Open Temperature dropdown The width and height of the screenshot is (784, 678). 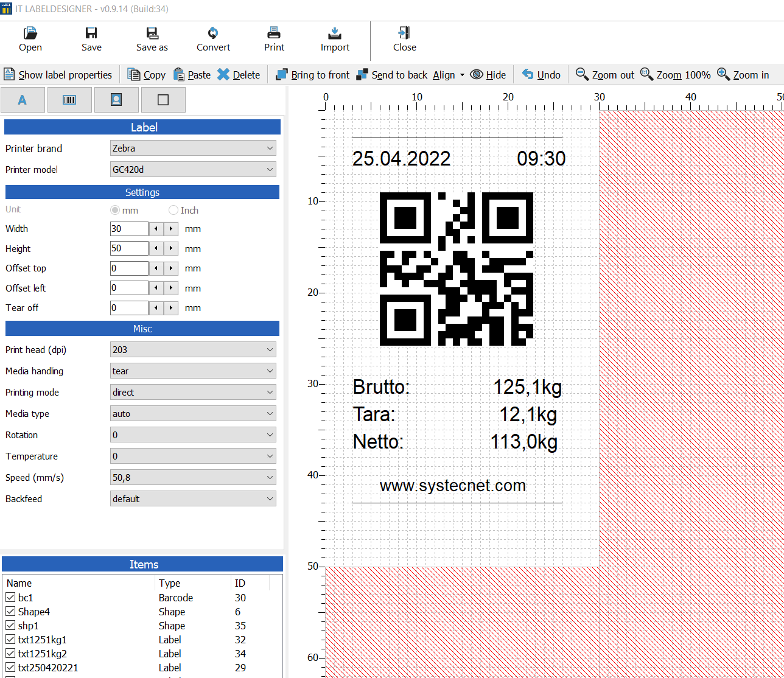(193, 456)
